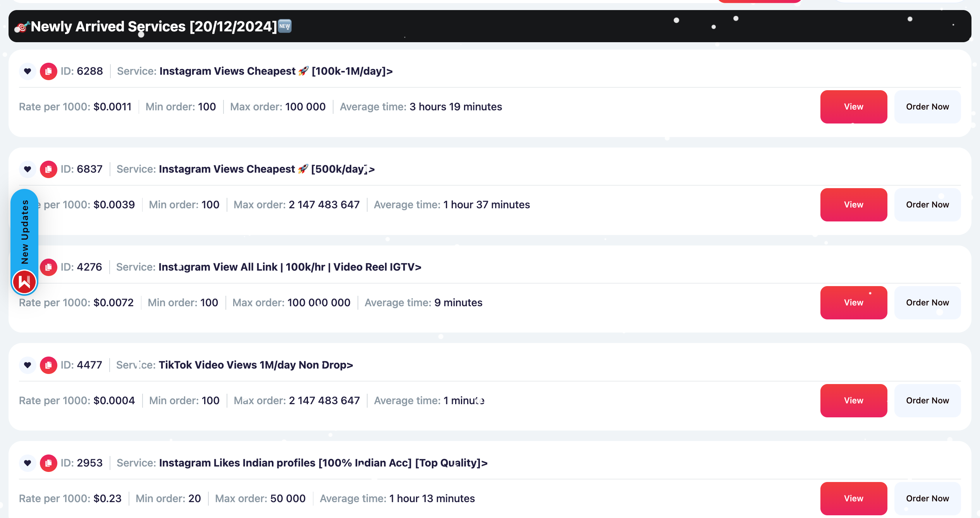
Task: Select ID: 6837 text
Action: [x=82, y=169]
